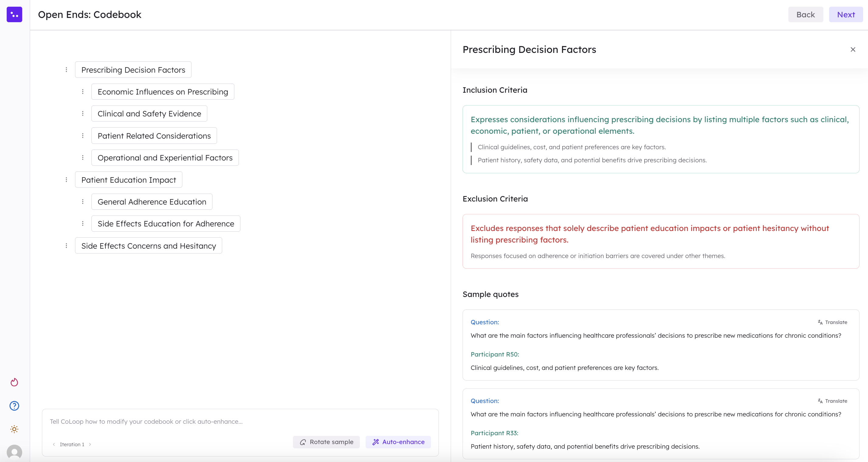Open kebab menu for Prescribing Decision Factors
Image resolution: width=868 pixels, height=462 pixels.
(66, 70)
